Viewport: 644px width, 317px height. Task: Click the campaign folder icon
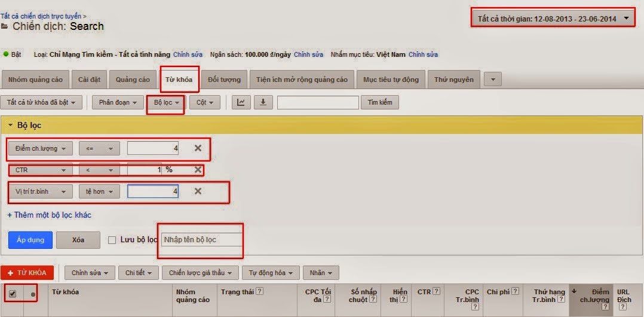point(5,27)
